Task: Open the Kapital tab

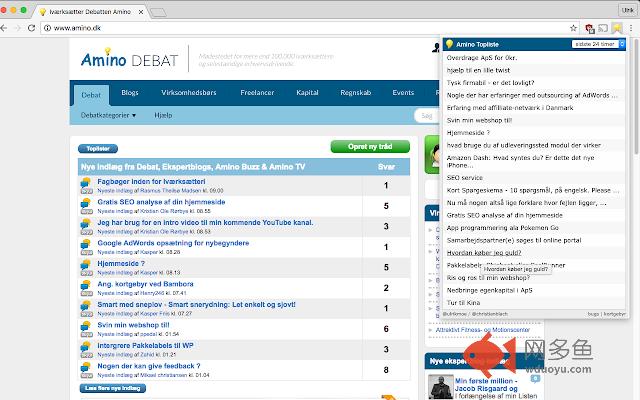Action: (x=307, y=93)
